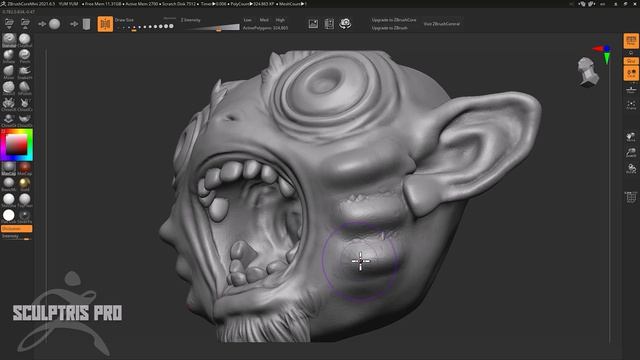Viewport: 640px width, 360px height.
Task: Open the 3D print export icon
Action: click(329, 24)
